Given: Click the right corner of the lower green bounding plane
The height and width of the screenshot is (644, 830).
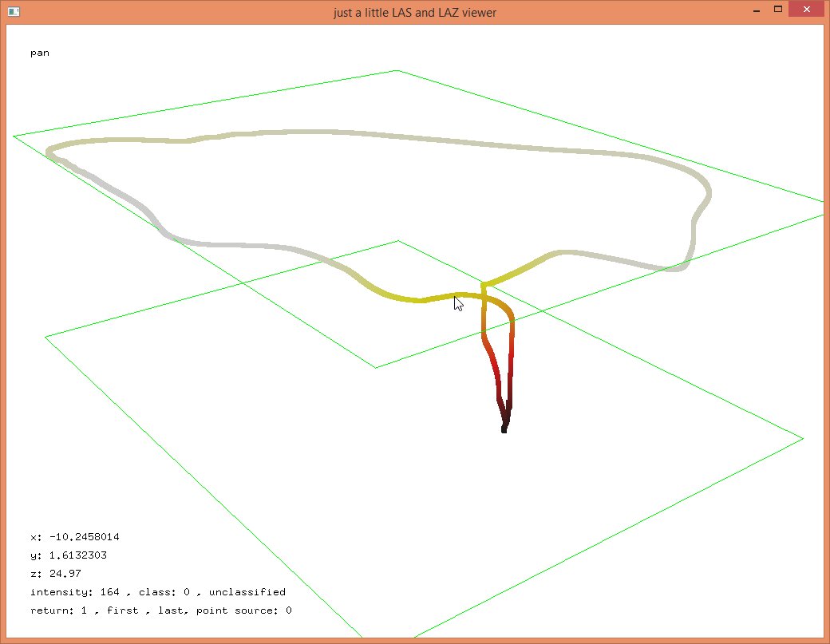Looking at the screenshot, I should [802, 438].
